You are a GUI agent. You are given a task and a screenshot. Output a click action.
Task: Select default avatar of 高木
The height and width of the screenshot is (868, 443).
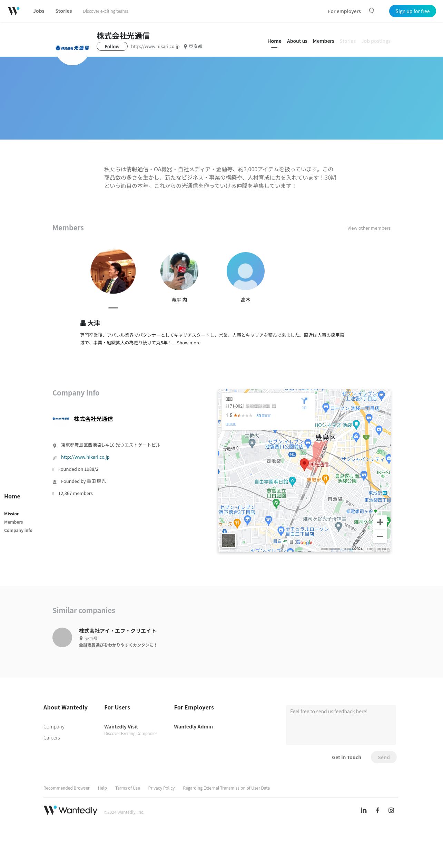[246, 271]
